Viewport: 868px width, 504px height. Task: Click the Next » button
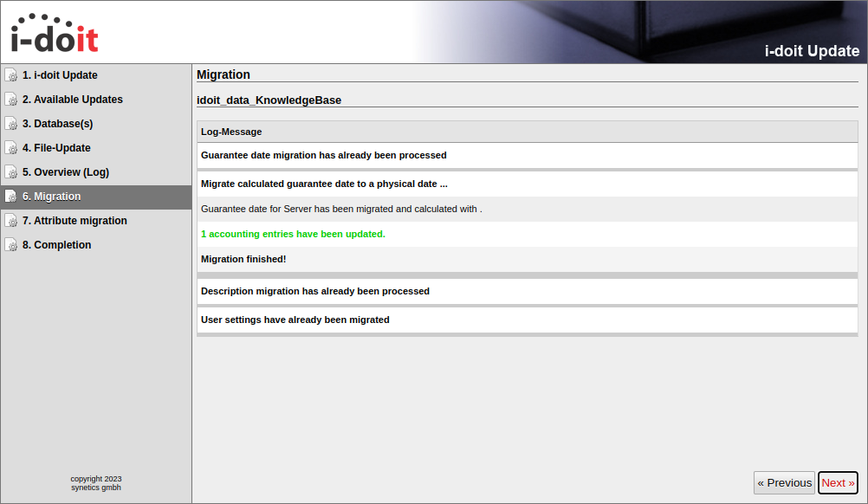838,483
